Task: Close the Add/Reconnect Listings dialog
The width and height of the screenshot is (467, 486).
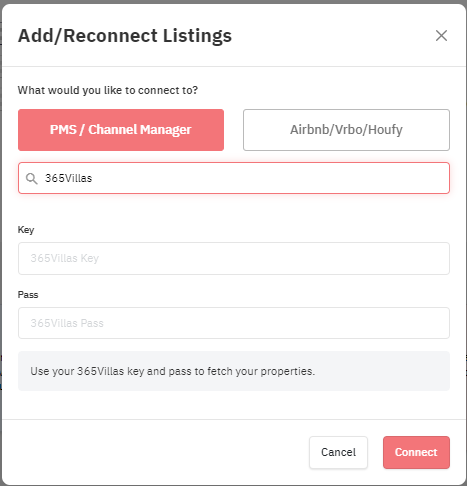Action: coord(441,35)
